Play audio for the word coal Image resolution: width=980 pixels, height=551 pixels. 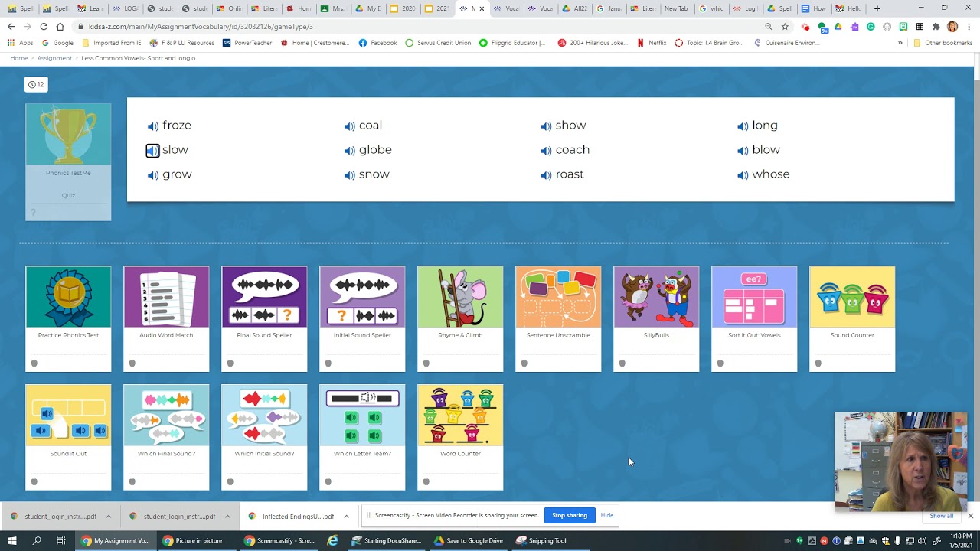tap(350, 126)
